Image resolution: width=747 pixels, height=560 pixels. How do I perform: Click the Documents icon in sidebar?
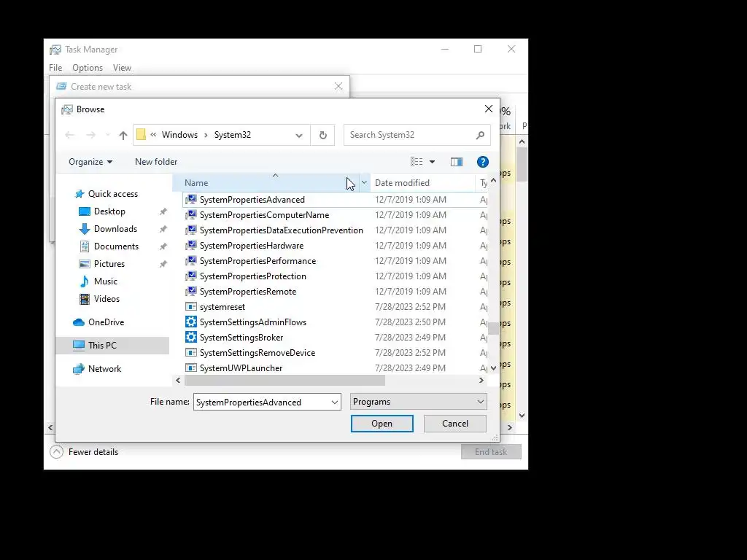point(85,246)
